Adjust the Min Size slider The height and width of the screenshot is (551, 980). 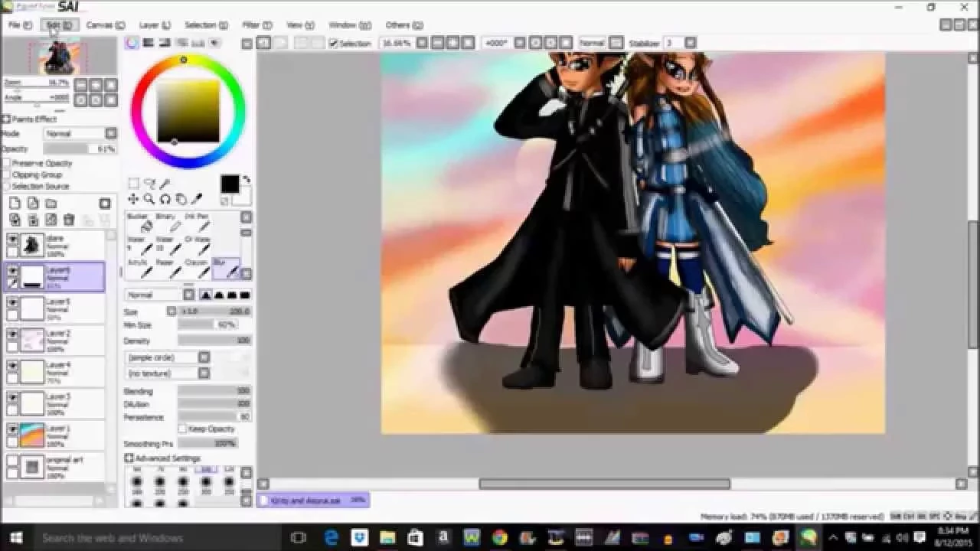[207, 325]
